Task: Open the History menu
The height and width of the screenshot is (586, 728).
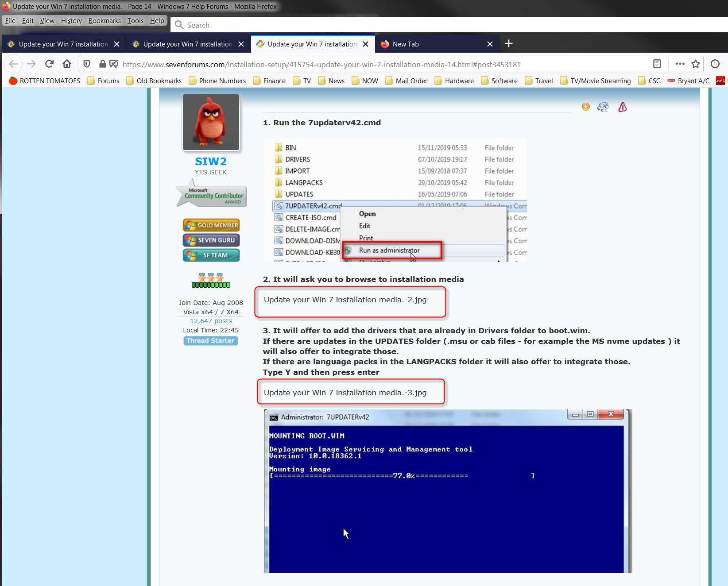Action: pos(72,21)
